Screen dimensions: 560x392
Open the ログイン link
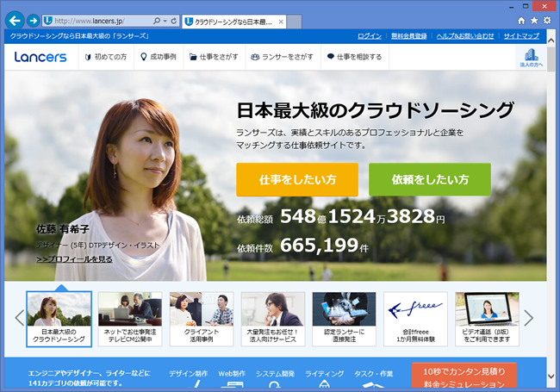coord(369,36)
